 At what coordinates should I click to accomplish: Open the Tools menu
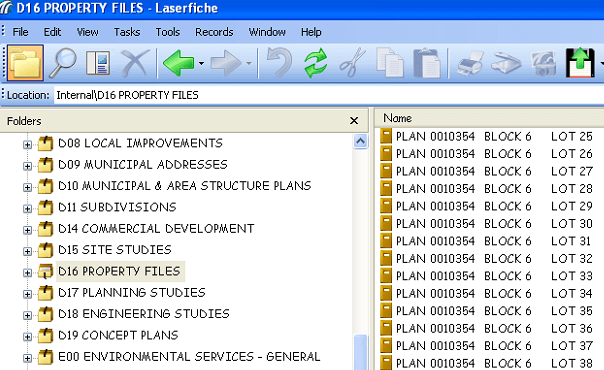(168, 32)
